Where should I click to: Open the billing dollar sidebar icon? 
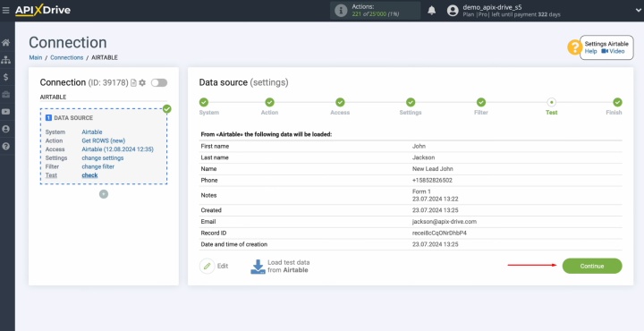click(x=5, y=77)
